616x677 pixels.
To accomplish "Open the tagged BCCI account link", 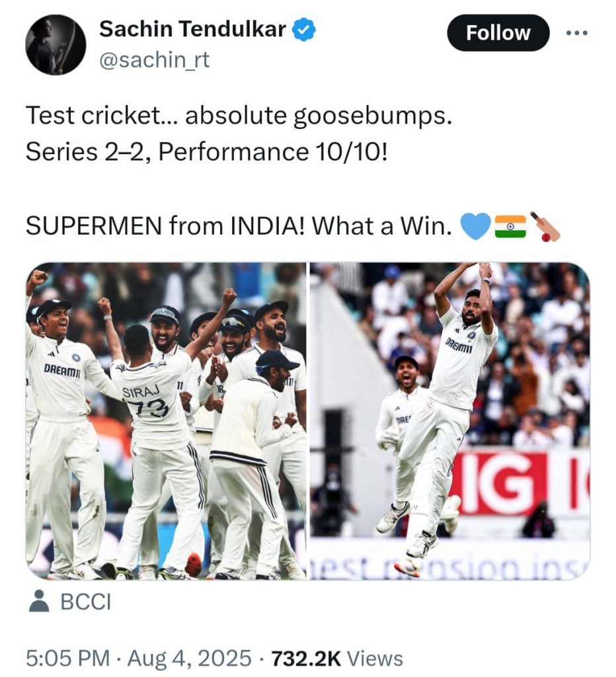I will pyautogui.click(x=86, y=602).
